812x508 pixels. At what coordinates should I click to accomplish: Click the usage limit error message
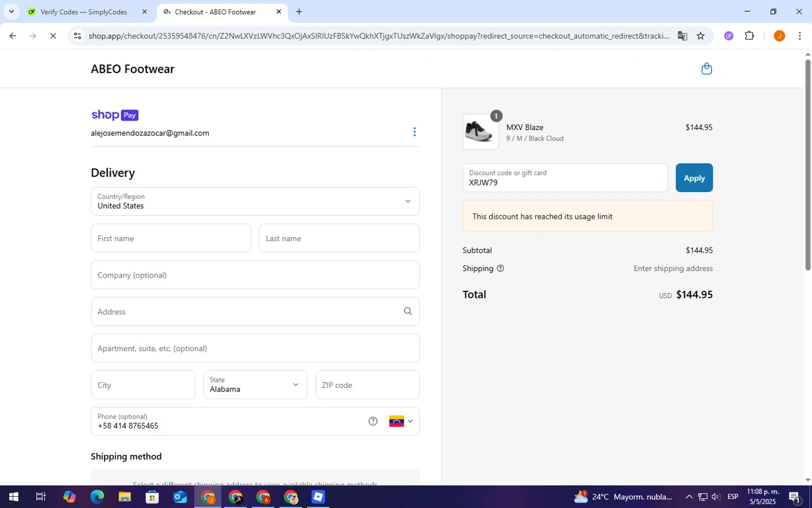click(587, 217)
